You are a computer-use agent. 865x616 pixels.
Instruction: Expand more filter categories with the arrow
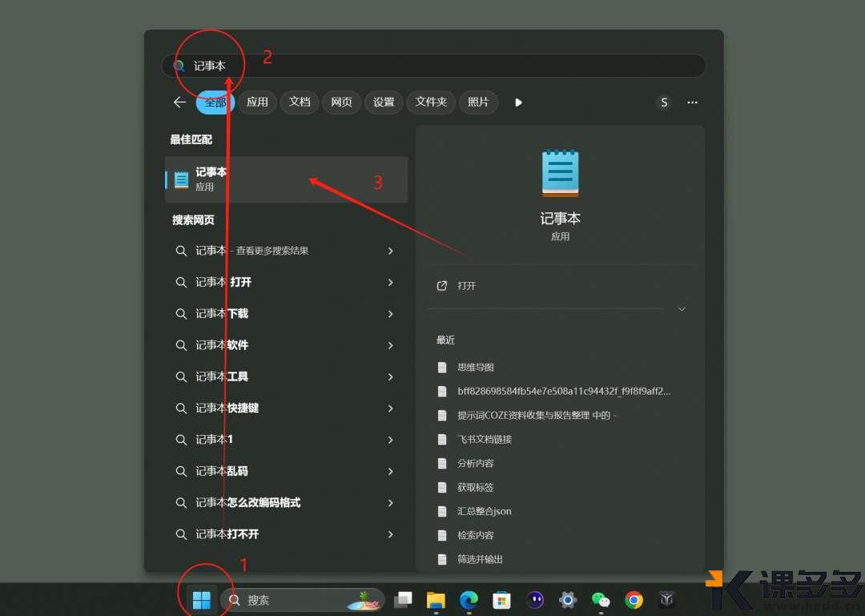[x=518, y=103]
